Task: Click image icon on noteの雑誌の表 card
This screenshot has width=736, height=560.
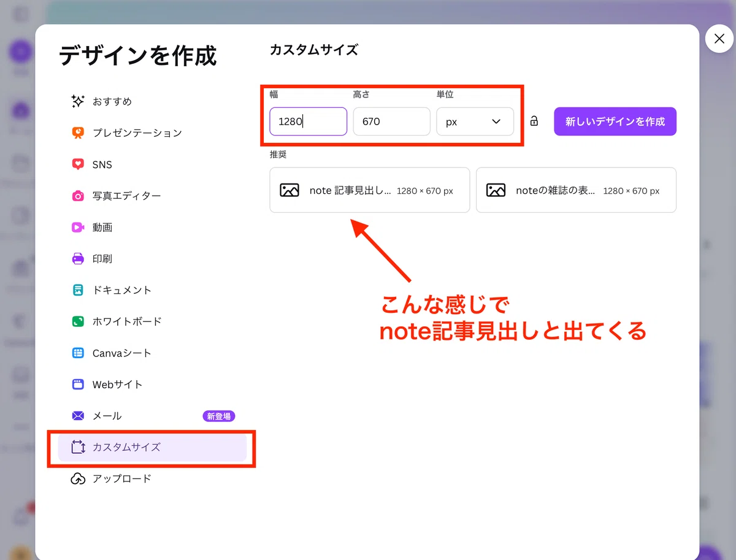Action: pyautogui.click(x=496, y=190)
